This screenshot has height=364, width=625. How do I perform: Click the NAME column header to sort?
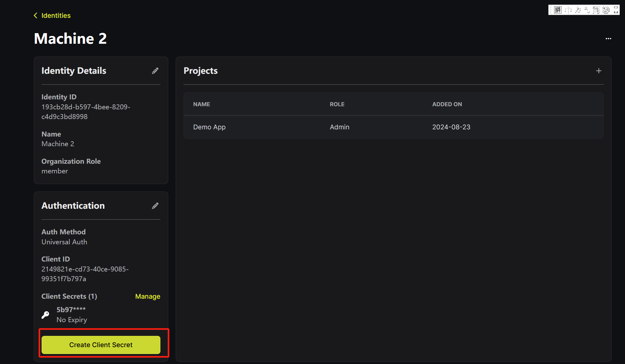click(x=202, y=104)
